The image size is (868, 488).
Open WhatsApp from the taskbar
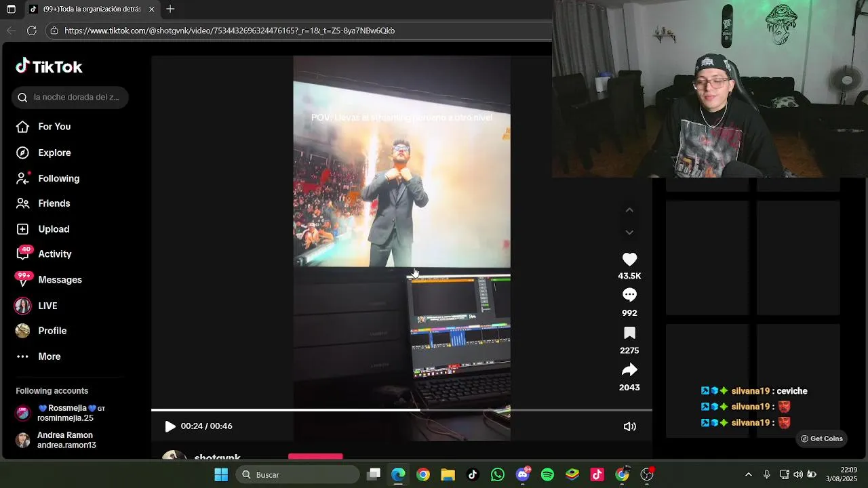pyautogui.click(x=498, y=474)
